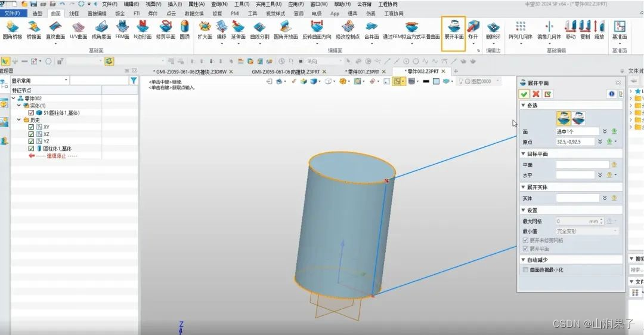This screenshot has height=335, width=644.
Task: Toggle the 展开未修剪网格 checkbox
Action: (x=525, y=240)
